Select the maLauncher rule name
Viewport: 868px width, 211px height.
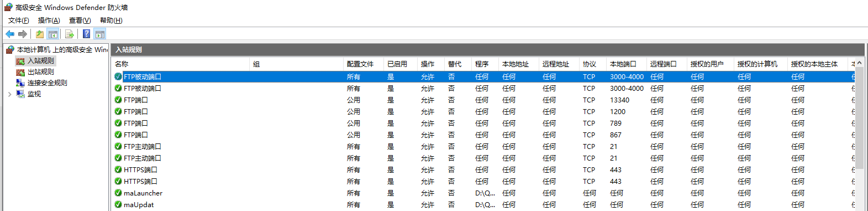pos(143,193)
